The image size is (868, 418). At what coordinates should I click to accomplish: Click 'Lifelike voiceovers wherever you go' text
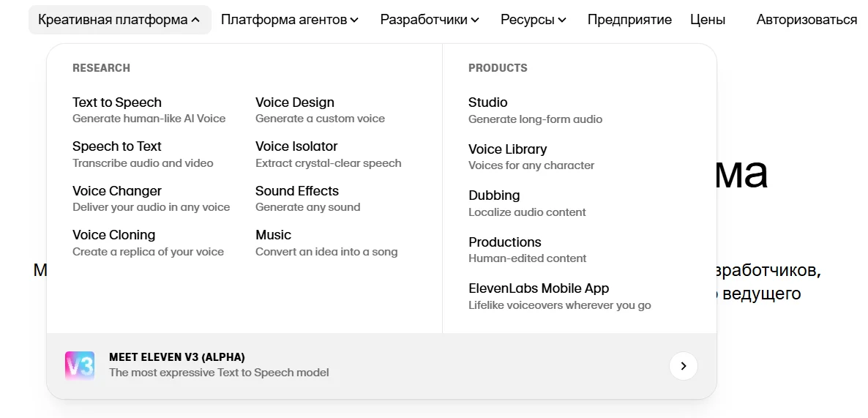click(560, 305)
